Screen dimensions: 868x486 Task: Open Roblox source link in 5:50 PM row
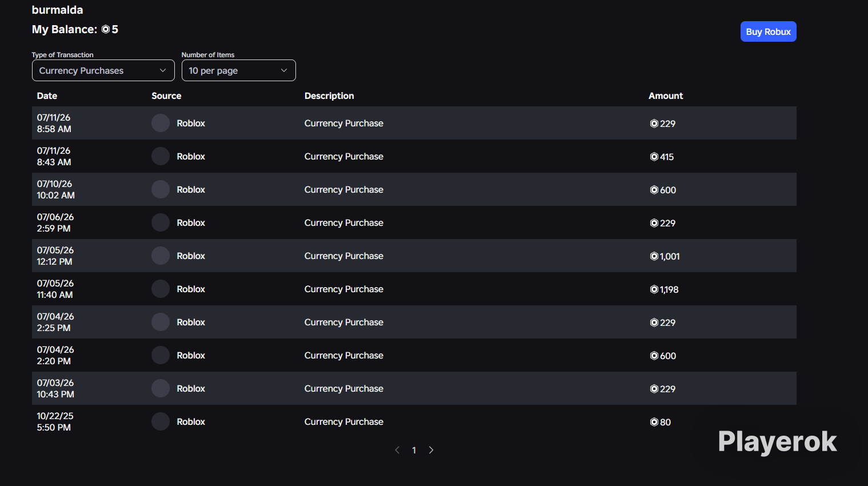coord(191,421)
